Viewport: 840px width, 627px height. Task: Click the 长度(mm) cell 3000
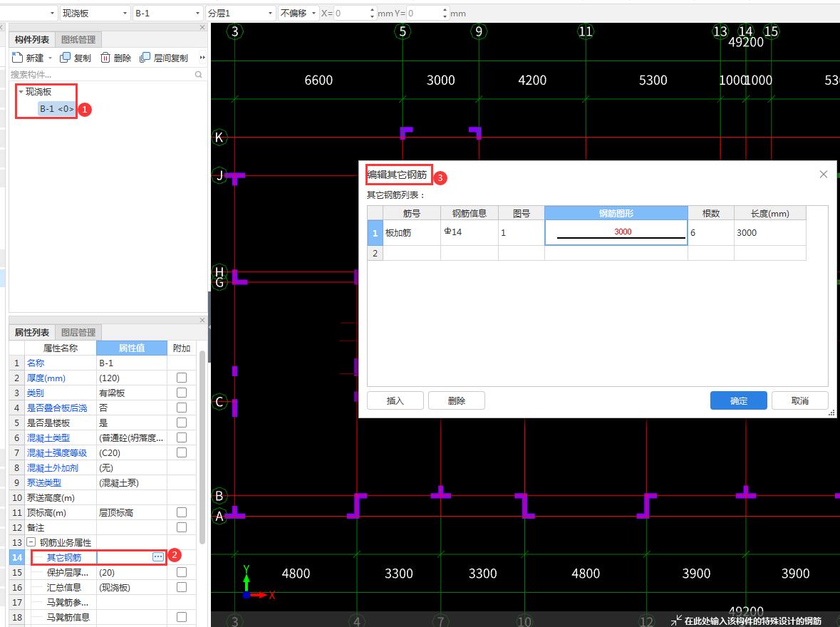(x=769, y=232)
